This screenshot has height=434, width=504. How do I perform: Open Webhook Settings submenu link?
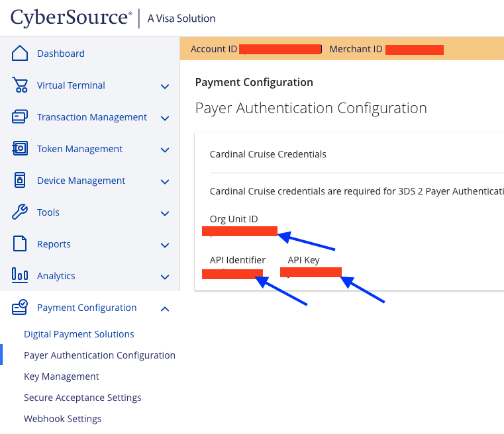63,419
